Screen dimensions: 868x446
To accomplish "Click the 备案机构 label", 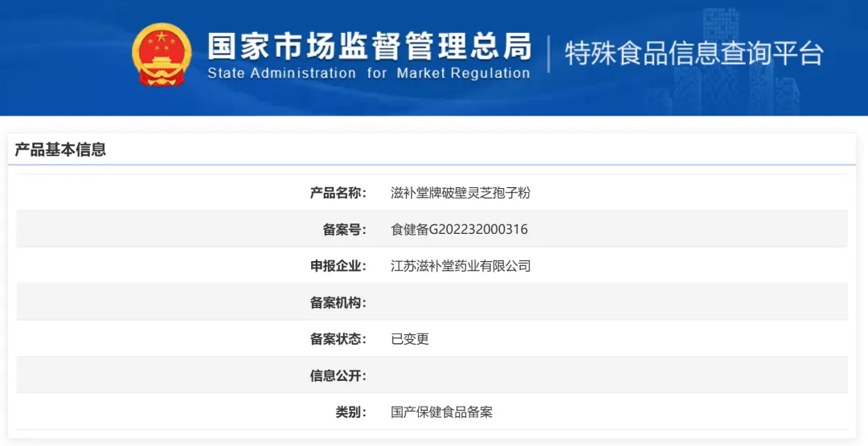I will pyautogui.click(x=338, y=303).
